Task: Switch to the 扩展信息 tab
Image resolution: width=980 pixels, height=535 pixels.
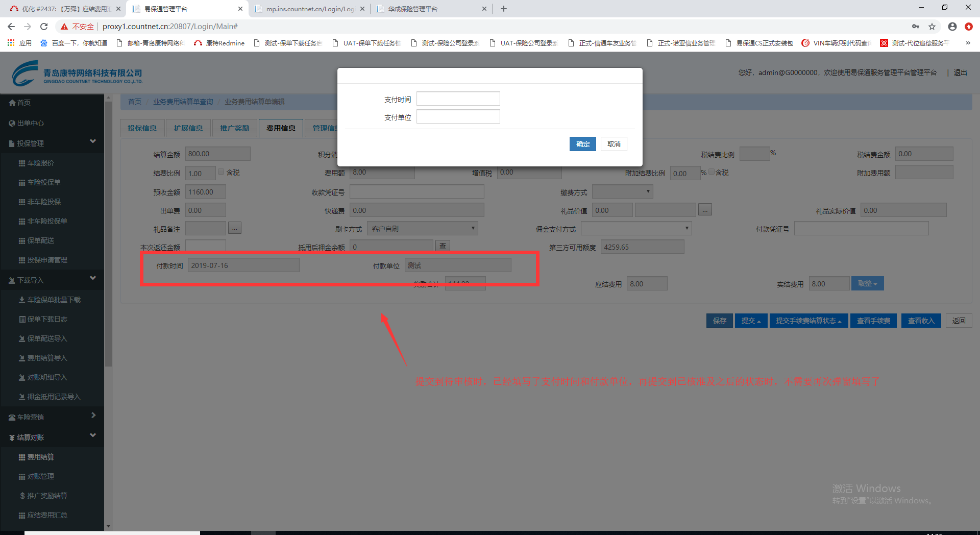Action: [x=188, y=128]
